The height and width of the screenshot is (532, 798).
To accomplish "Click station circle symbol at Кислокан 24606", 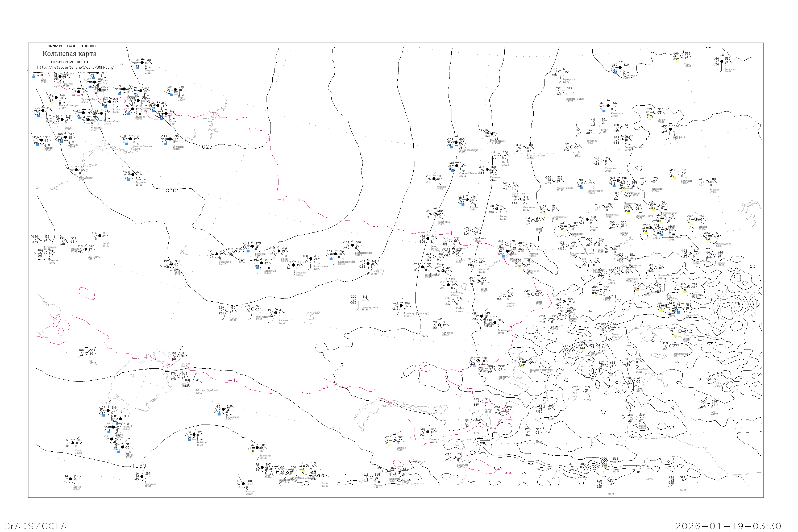I will click(x=722, y=61).
